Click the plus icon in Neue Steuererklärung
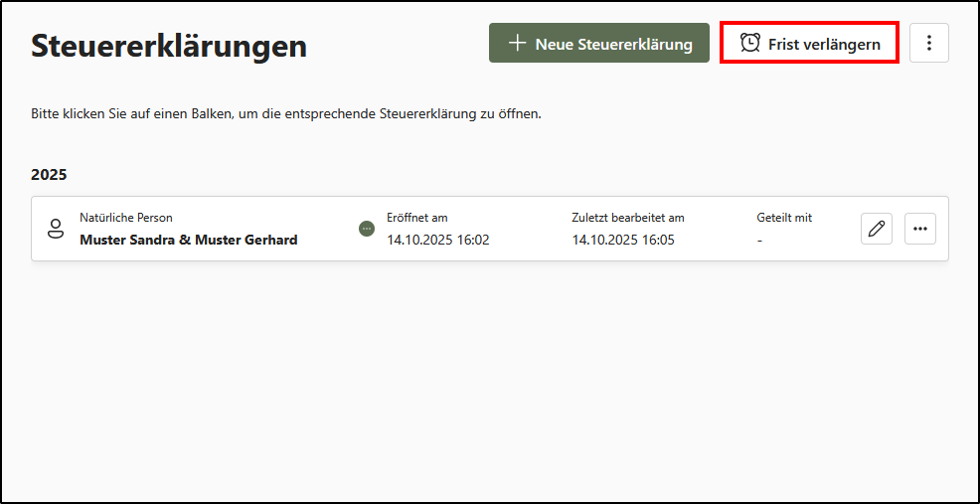This screenshot has width=980, height=504. pos(517,44)
